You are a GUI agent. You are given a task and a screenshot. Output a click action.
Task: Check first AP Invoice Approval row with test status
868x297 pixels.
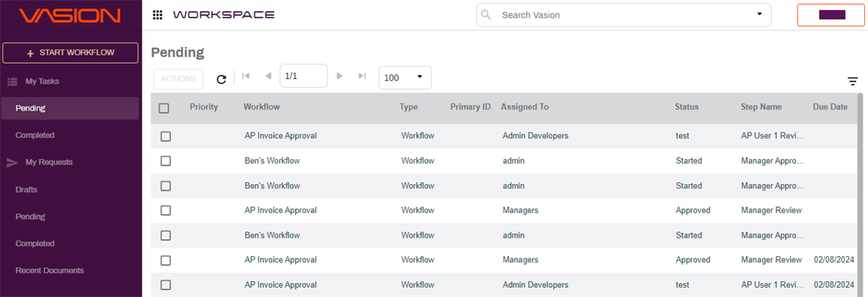[165, 136]
